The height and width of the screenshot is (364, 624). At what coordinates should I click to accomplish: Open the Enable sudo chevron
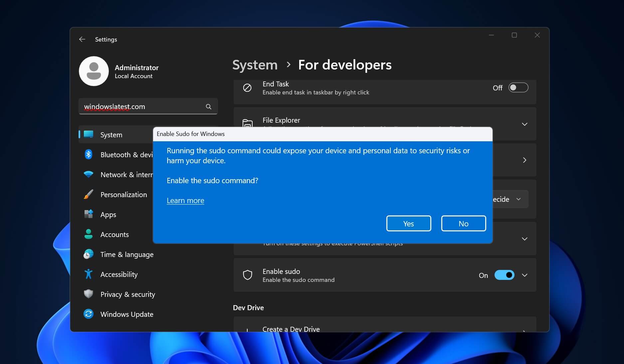(x=524, y=275)
